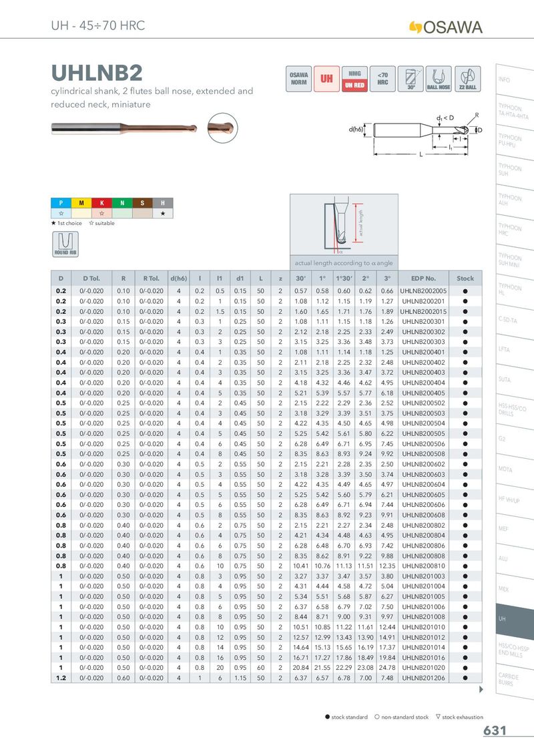This screenshot has width=534, height=756.
Task: Click the outlined star under the P swatch
Action: coord(61,213)
